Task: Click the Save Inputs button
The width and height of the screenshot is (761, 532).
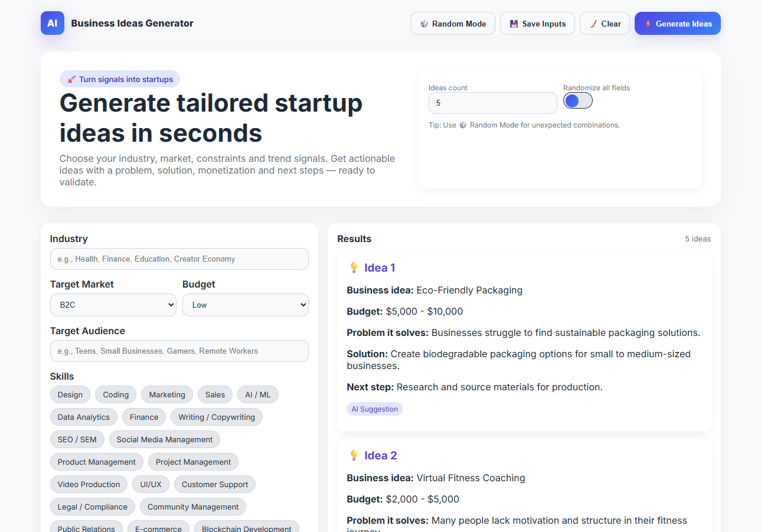Action: [537, 24]
